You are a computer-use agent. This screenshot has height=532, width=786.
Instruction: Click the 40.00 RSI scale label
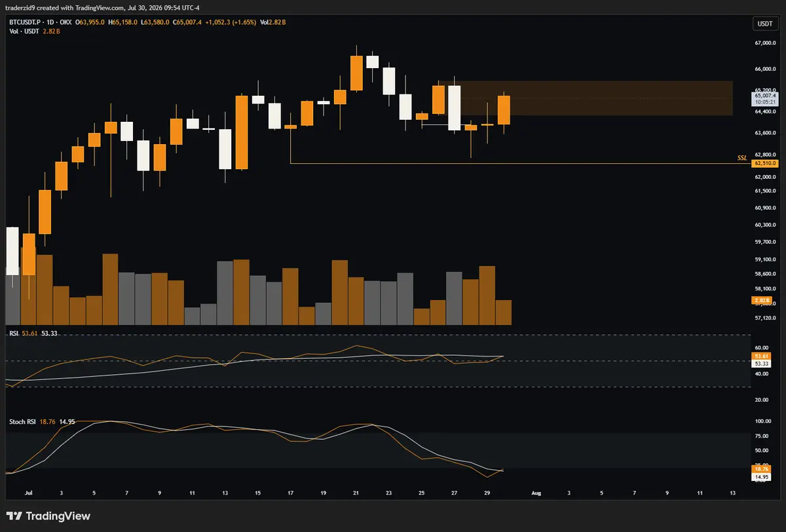760,373
